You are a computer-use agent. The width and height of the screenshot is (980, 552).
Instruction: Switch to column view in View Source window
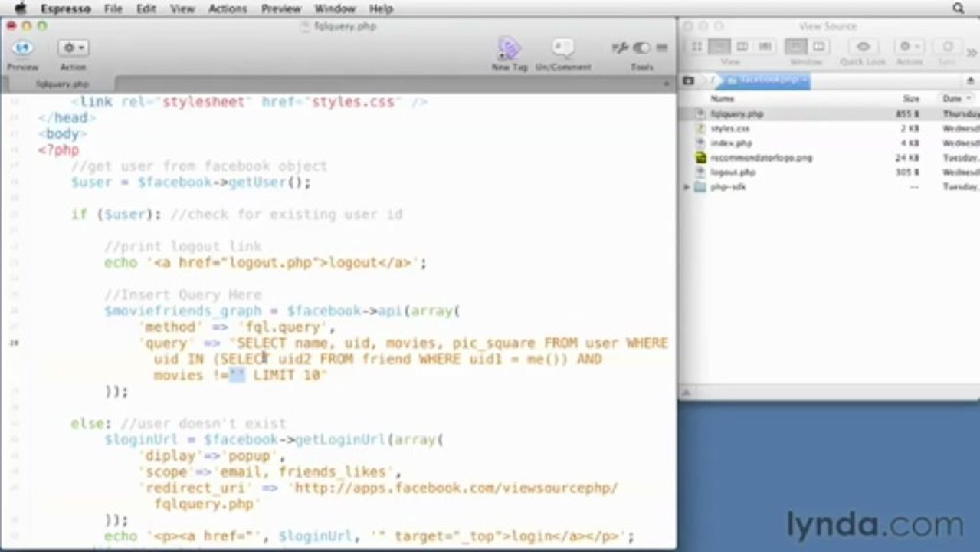point(742,47)
